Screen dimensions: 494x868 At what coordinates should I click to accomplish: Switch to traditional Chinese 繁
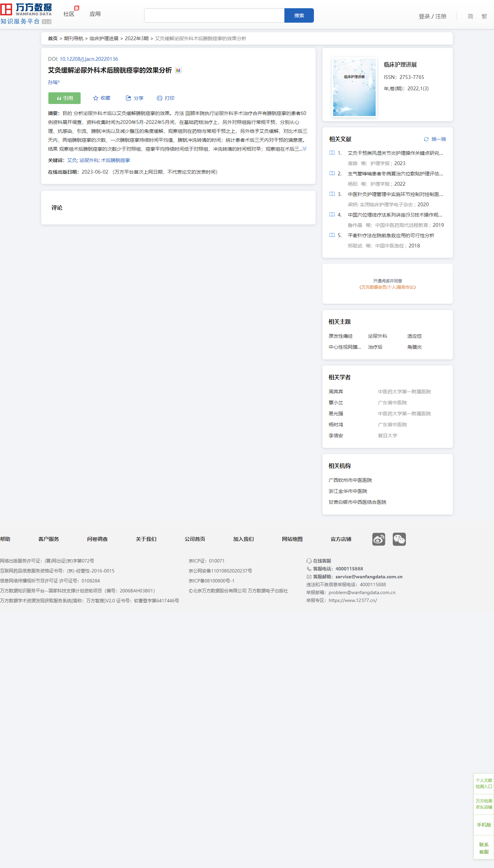484,16
